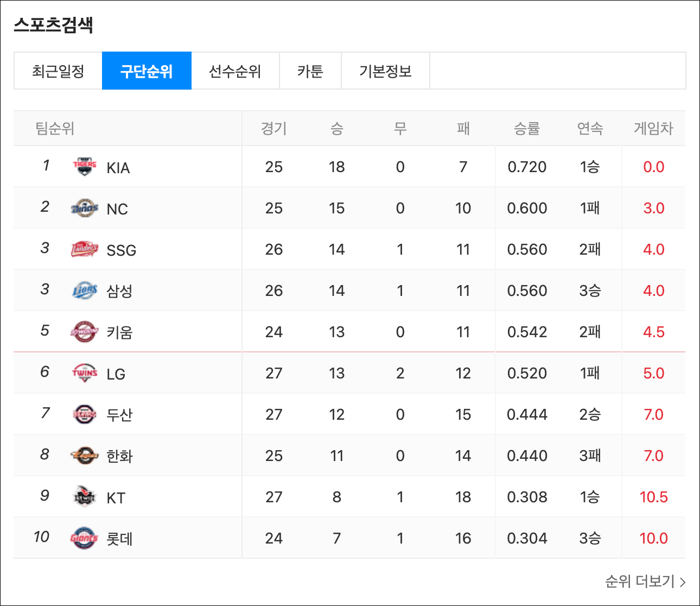Click the SSG Landers team logo

[85, 249]
